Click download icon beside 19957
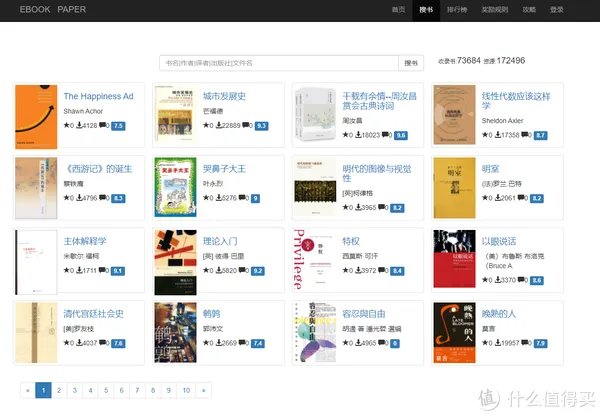The image size is (600, 416). point(498,343)
